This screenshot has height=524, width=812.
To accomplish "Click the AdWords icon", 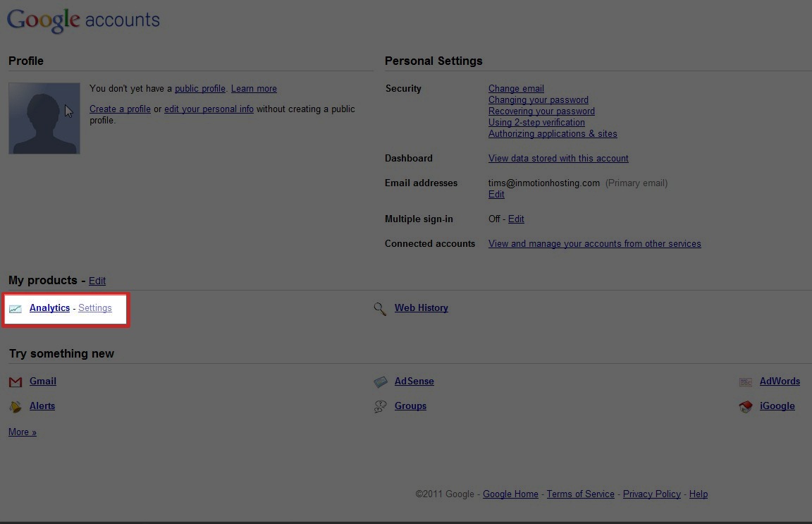I will 746,382.
